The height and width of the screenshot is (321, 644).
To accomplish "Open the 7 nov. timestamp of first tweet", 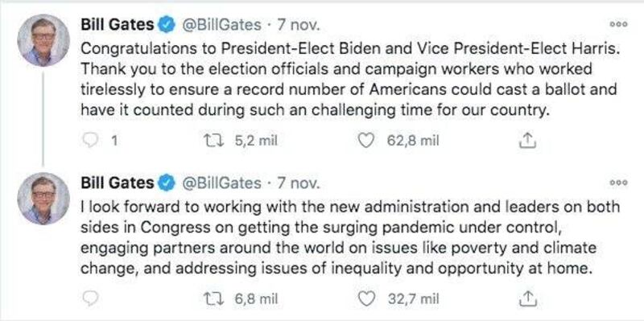I will [x=298, y=25].
